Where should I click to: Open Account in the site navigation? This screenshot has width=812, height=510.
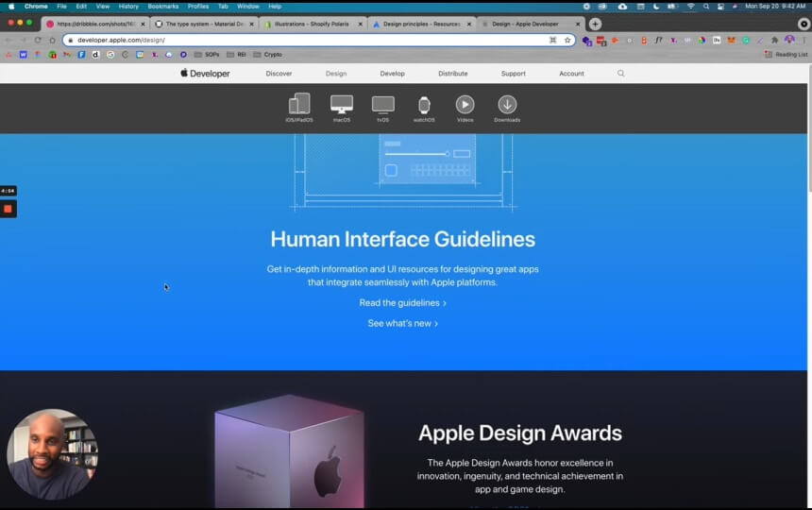pyautogui.click(x=571, y=74)
